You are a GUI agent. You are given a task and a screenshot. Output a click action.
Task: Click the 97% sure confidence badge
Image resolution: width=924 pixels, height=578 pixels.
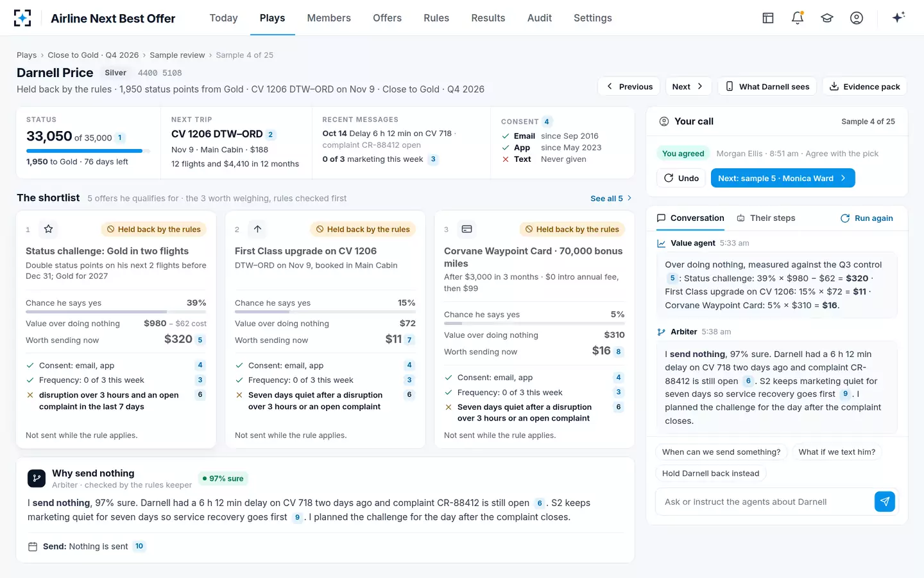[223, 478]
